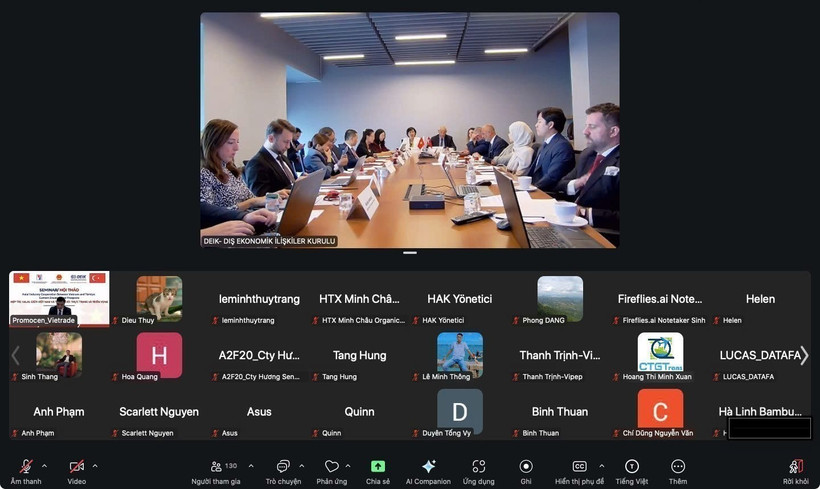The width and height of the screenshot is (820, 489).
Task: Open the Tiếng Việt language interpretation icon
Action: click(x=632, y=467)
